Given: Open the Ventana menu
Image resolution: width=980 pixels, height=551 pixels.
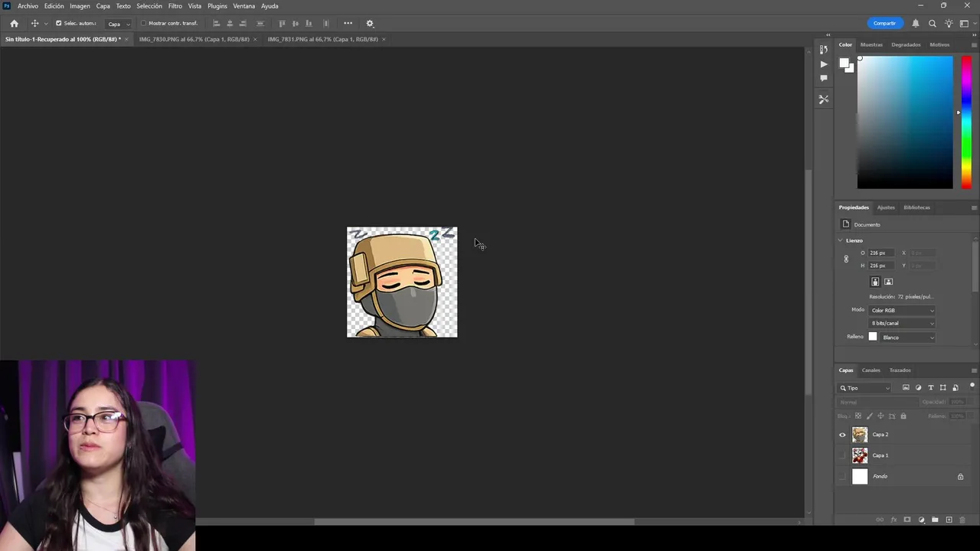Looking at the screenshot, I should point(243,6).
